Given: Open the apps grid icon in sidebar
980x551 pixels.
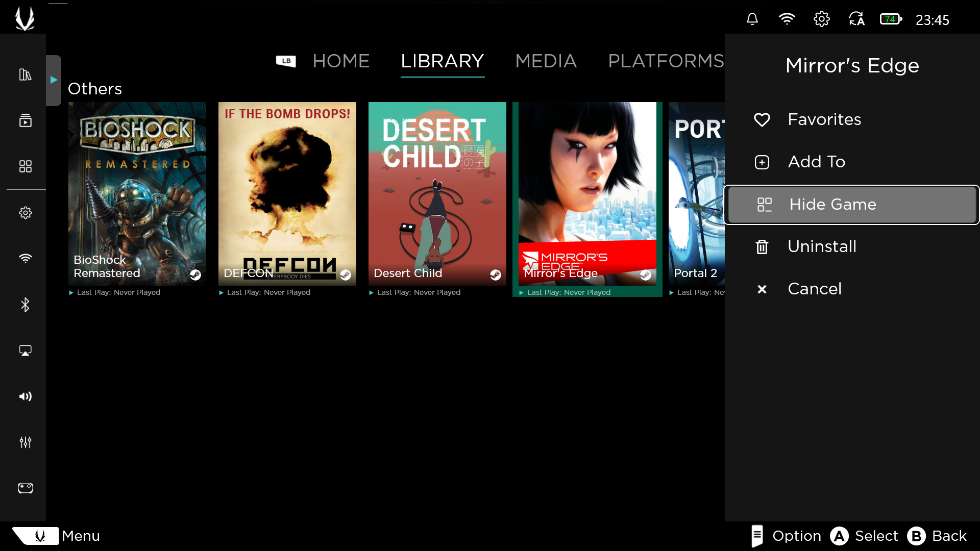Looking at the screenshot, I should (25, 166).
